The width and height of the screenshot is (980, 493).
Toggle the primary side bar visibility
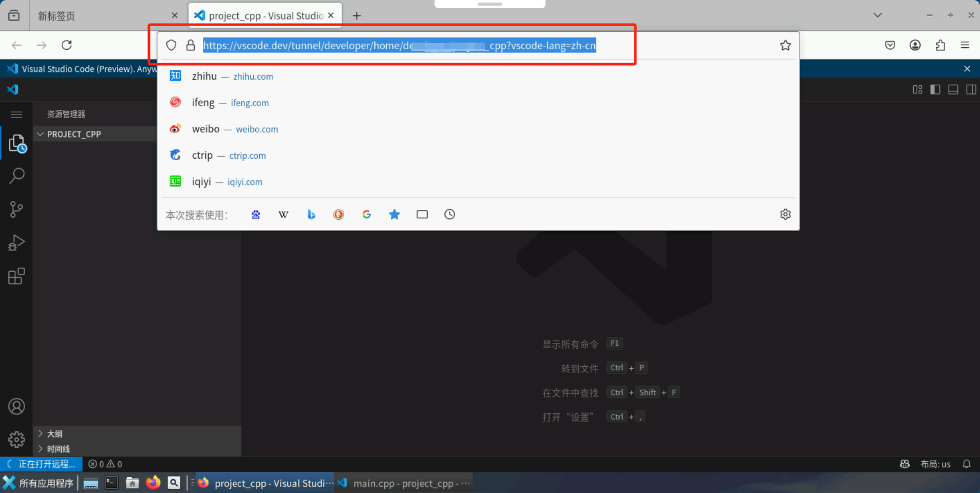[935, 89]
